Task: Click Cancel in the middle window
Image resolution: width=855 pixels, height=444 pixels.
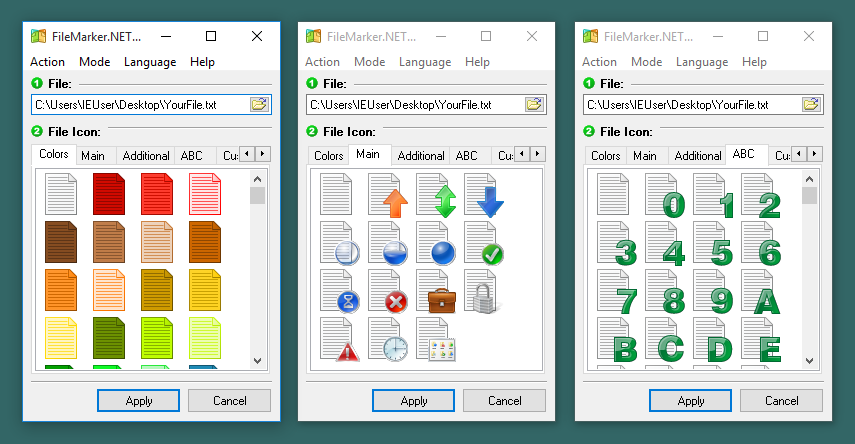Action: tap(504, 400)
